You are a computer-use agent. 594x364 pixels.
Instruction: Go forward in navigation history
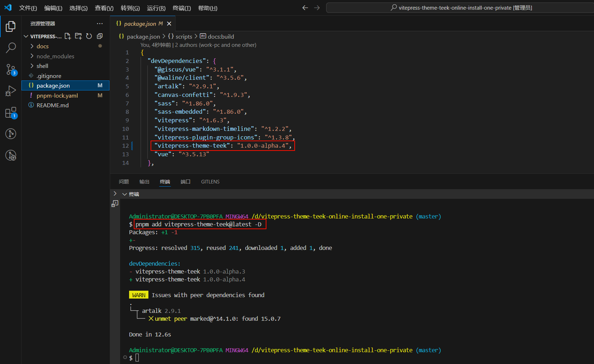pyautogui.click(x=317, y=8)
